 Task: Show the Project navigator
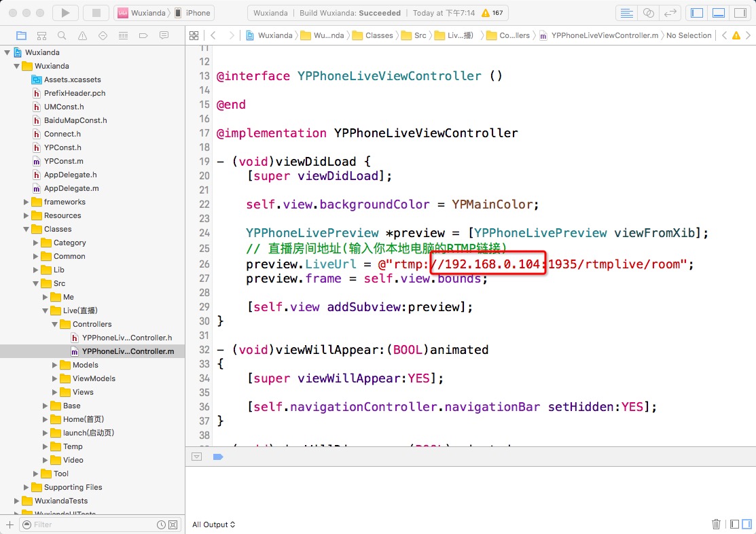pos(21,35)
